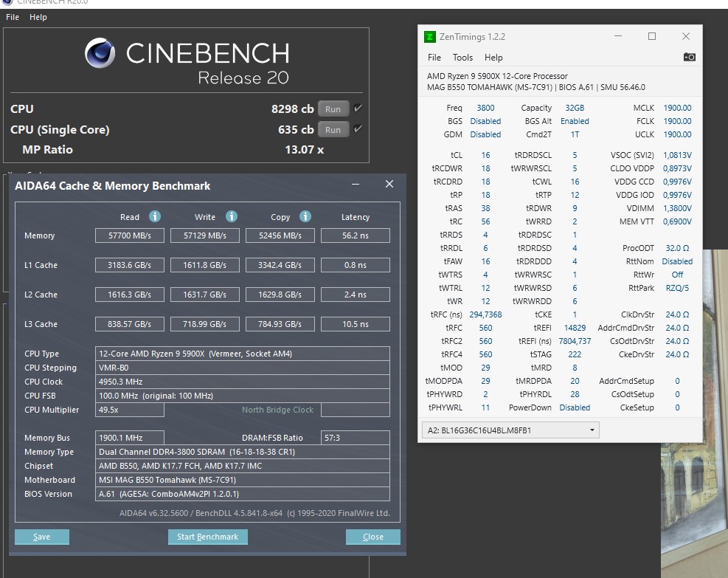728x578 pixels.
Task: Toggle the CPU test checkmark in Cinebench
Action: 358,109
